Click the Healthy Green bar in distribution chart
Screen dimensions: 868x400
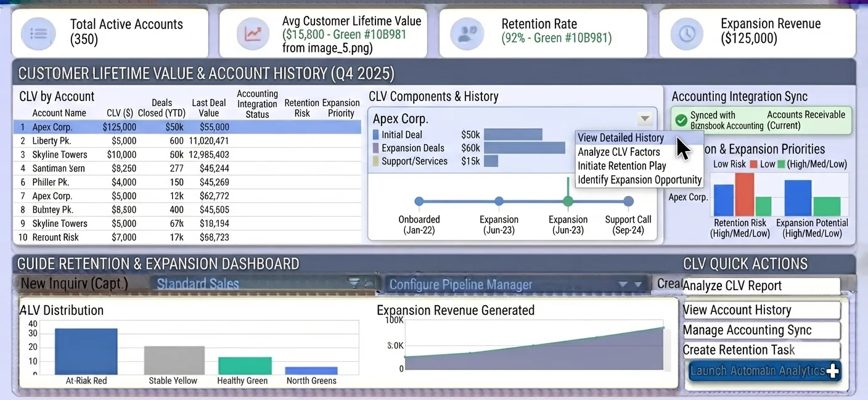245,365
